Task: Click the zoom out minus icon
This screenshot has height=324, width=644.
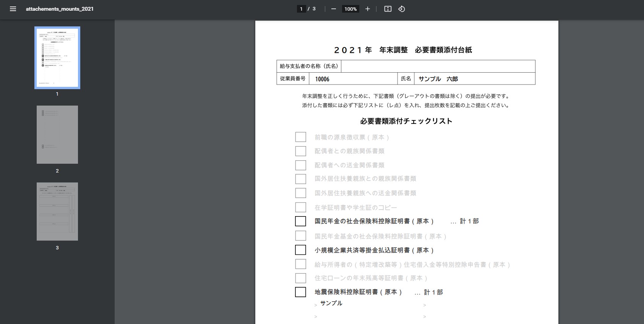Action: pos(333,9)
